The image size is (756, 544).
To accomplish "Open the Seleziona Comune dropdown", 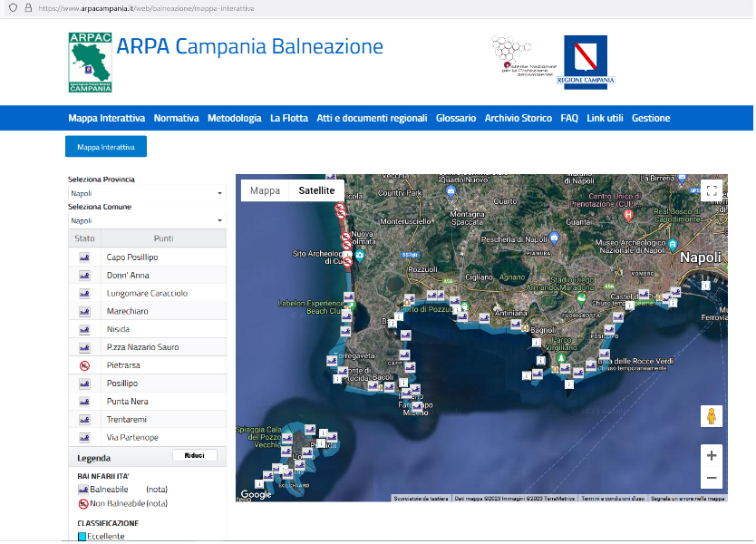I will point(147,220).
